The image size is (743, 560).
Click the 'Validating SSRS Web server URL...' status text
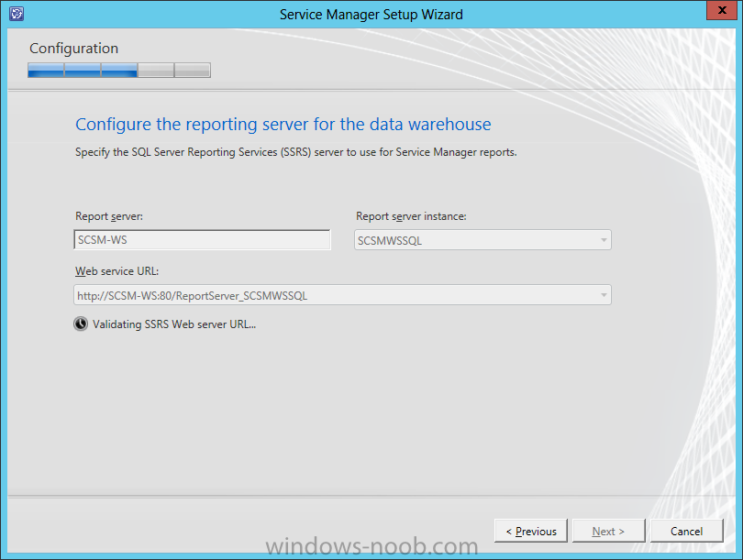click(x=174, y=324)
